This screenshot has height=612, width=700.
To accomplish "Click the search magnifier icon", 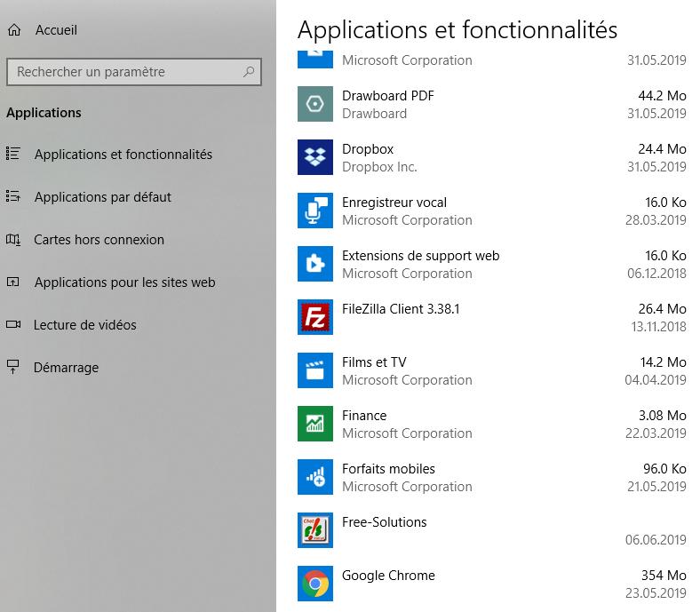I will 249,71.
